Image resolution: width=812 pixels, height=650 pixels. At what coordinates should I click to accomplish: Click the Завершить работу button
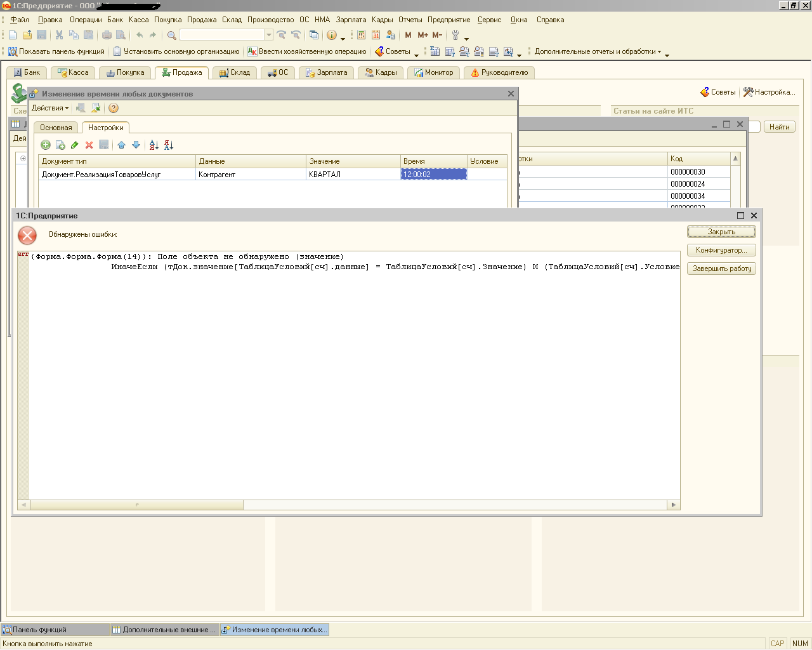point(721,269)
